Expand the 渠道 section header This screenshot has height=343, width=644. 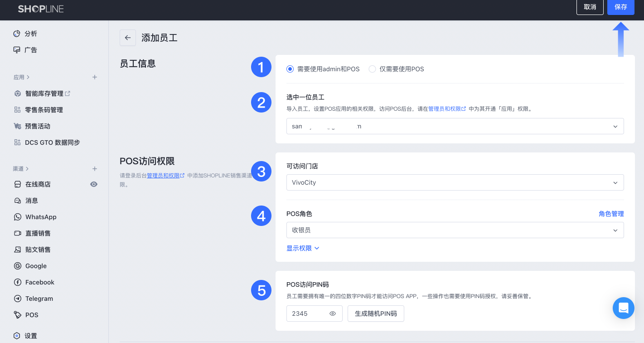click(x=21, y=169)
